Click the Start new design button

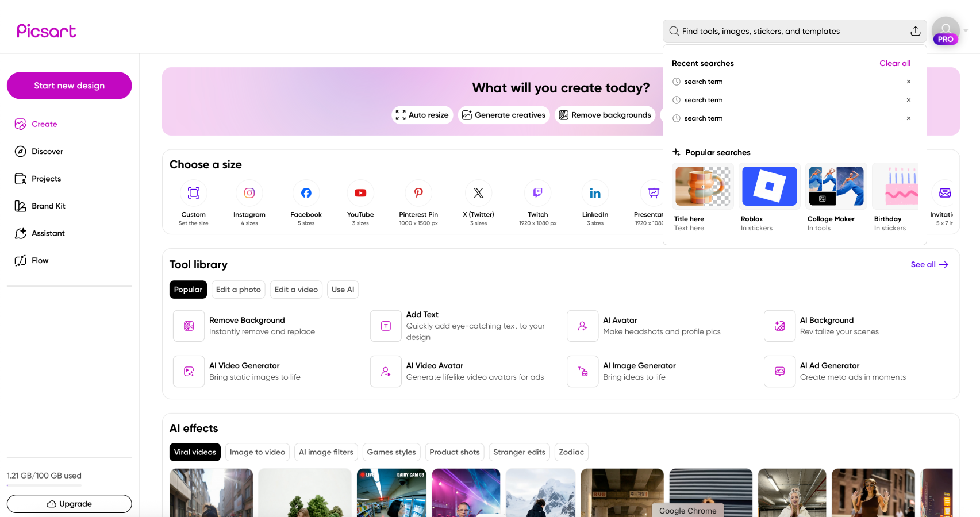pyautogui.click(x=69, y=85)
